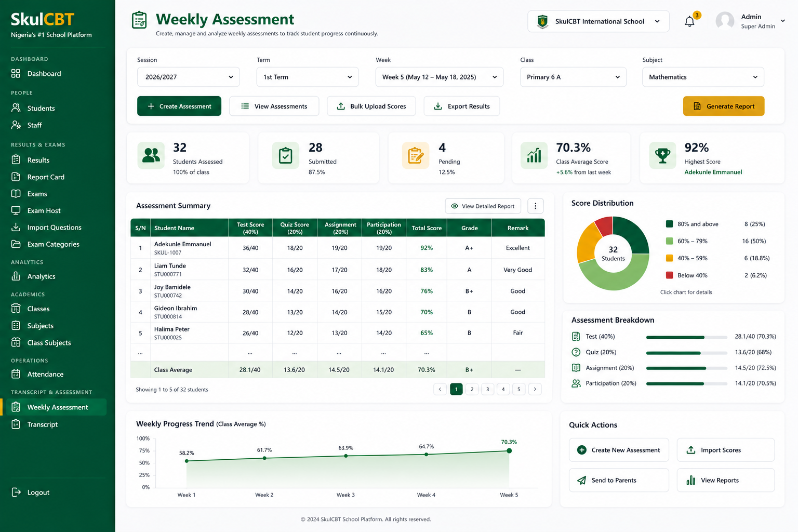The image size is (798, 532).
Task: Click the Submitted clipboard check icon
Action: pos(286,155)
